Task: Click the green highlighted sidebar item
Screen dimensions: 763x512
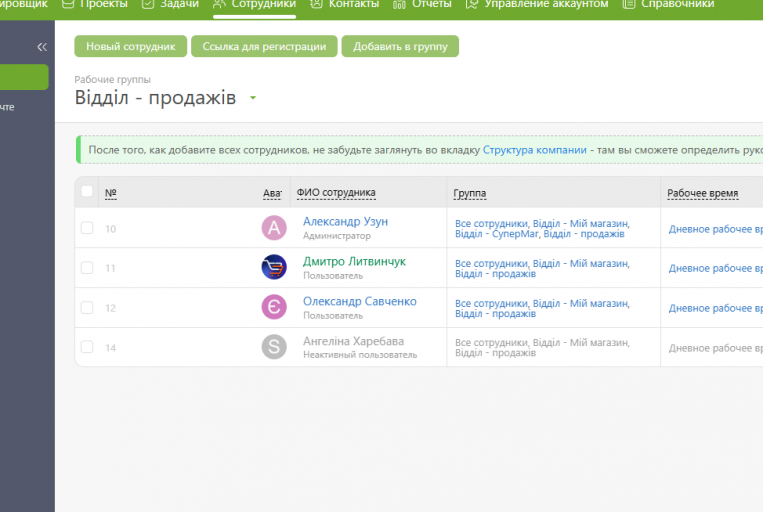Action: pyautogui.click(x=24, y=77)
